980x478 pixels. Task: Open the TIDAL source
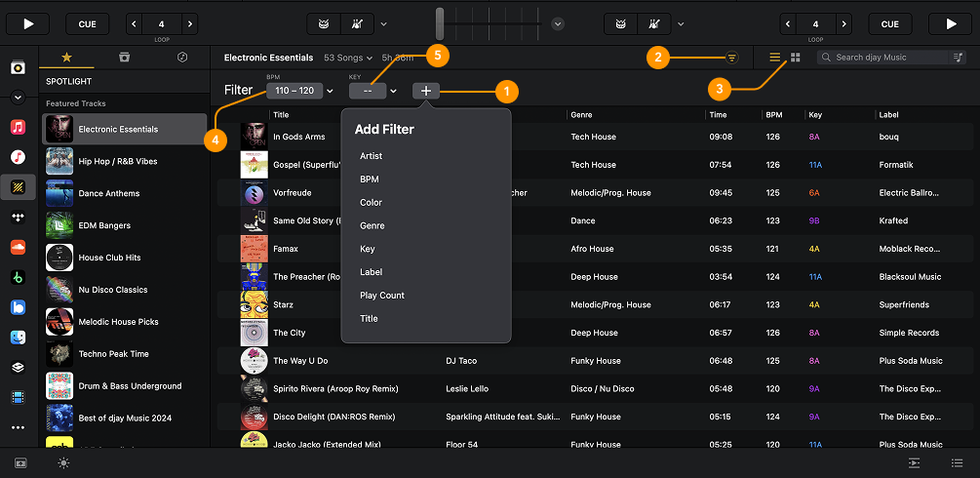[x=19, y=218]
